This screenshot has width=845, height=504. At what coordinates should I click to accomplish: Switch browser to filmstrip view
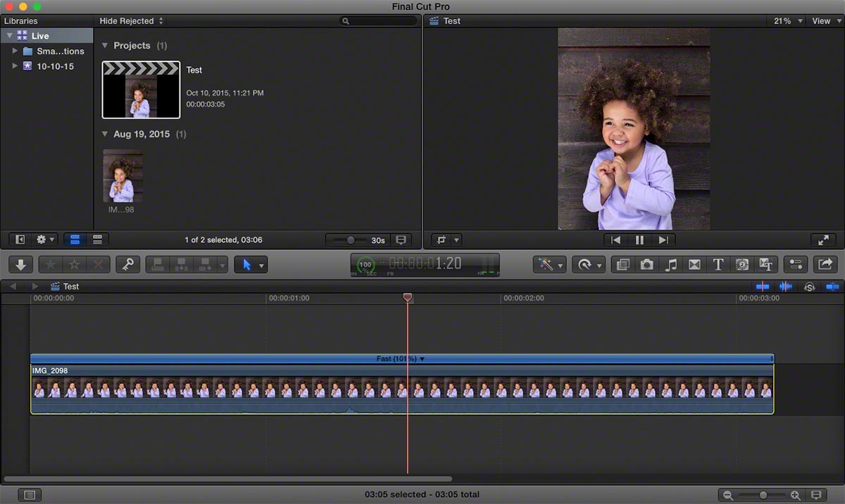click(75, 240)
